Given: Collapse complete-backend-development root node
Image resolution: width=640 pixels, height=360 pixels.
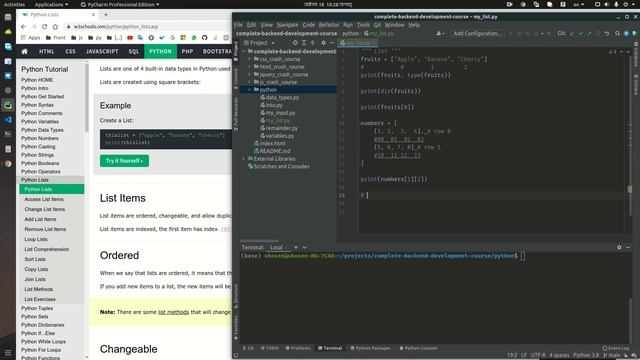Looking at the screenshot, I should point(244,51).
